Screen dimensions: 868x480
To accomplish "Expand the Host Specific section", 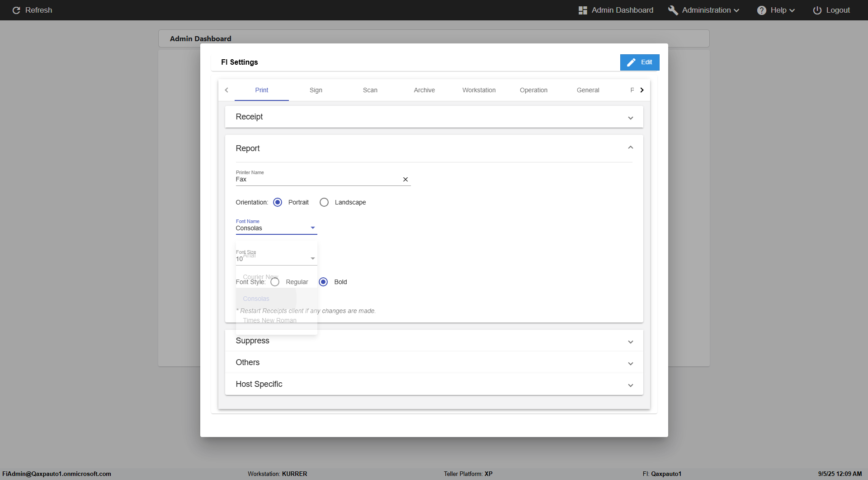I will point(434,384).
